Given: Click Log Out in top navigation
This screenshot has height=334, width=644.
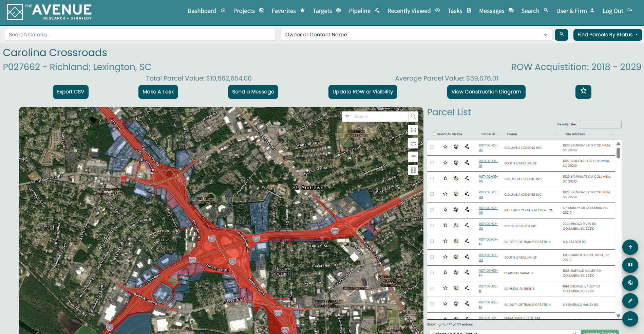Looking at the screenshot, I should [617, 11].
